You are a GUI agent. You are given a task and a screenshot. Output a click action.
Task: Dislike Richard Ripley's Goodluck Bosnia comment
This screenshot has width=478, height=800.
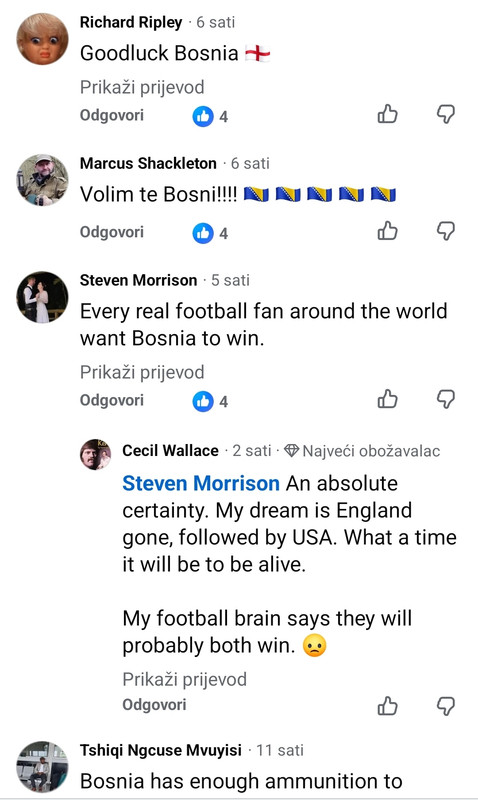pos(445,114)
